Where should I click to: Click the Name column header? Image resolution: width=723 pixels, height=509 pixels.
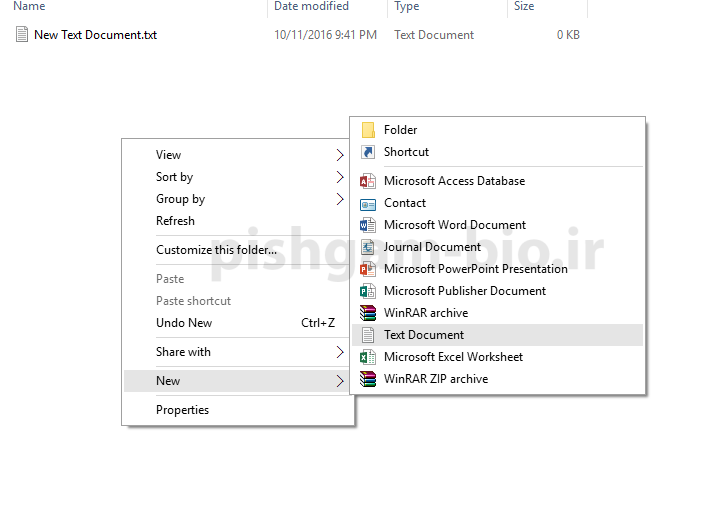click(x=30, y=7)
